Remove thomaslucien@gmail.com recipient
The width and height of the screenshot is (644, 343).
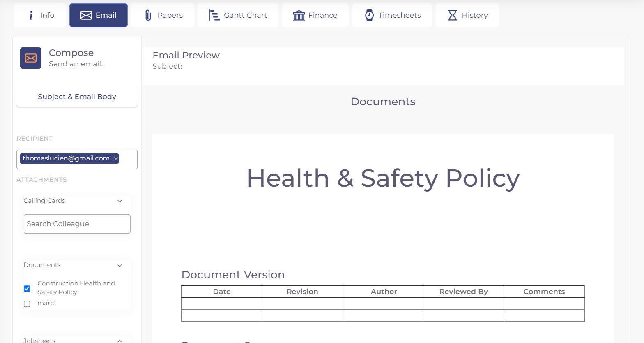116,158
